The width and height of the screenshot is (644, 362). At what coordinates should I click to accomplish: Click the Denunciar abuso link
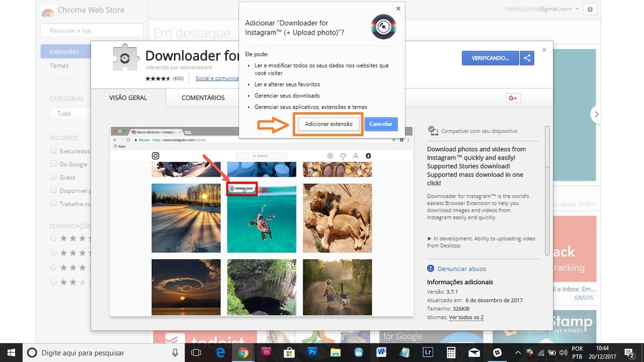461,269
